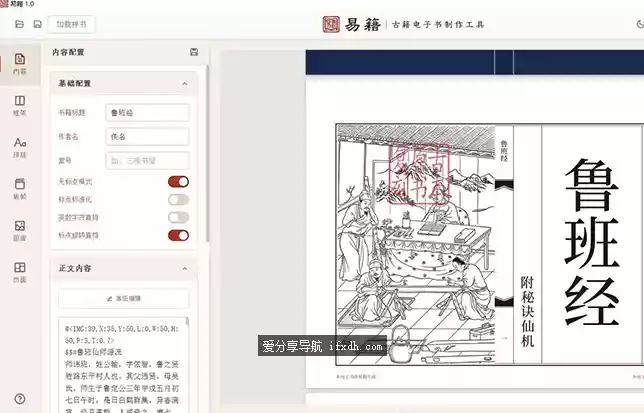Click the 内容配置 panel heading
This screenshot has width=644, height=413.
click(x=68, y=52)
